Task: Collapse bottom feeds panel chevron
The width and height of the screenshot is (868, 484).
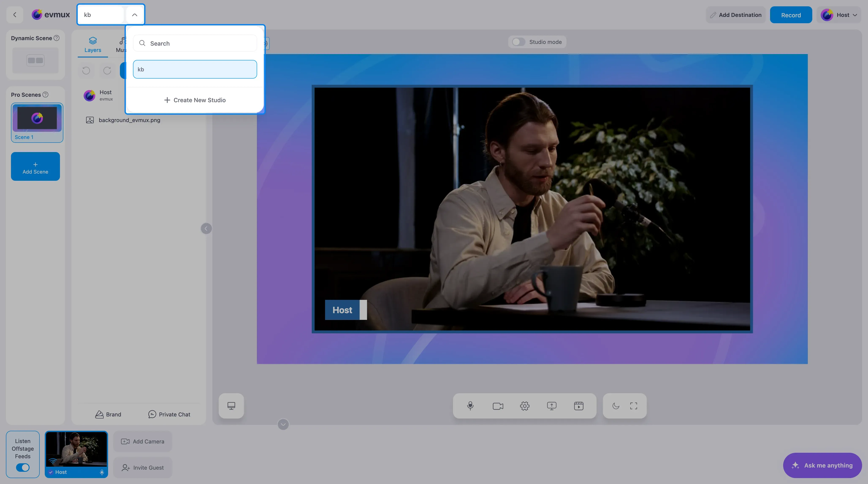Action: click(x=283, y=424)
